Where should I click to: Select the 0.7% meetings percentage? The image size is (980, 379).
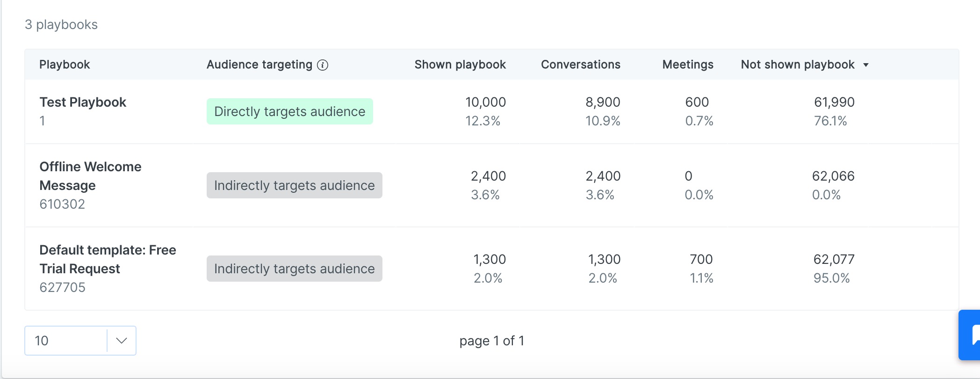pyautogui.click(x=699, y=121)
